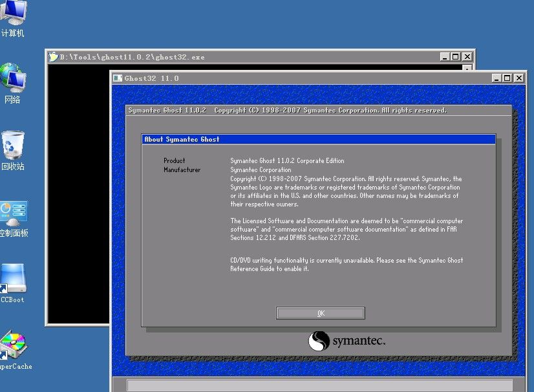Screen dimensions: 534x392
Task: Close the Ghost32 11.0 window
Action: tap(519, 78)
